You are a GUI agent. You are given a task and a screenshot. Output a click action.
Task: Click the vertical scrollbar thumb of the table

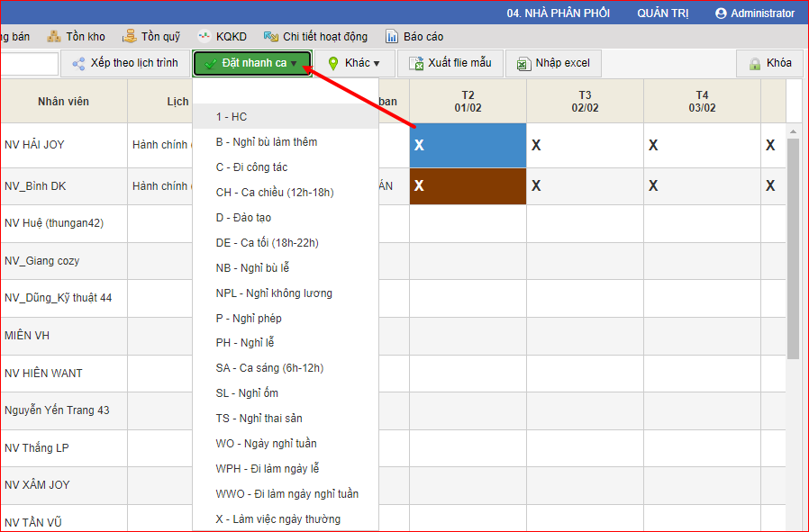tap(793, 248)
